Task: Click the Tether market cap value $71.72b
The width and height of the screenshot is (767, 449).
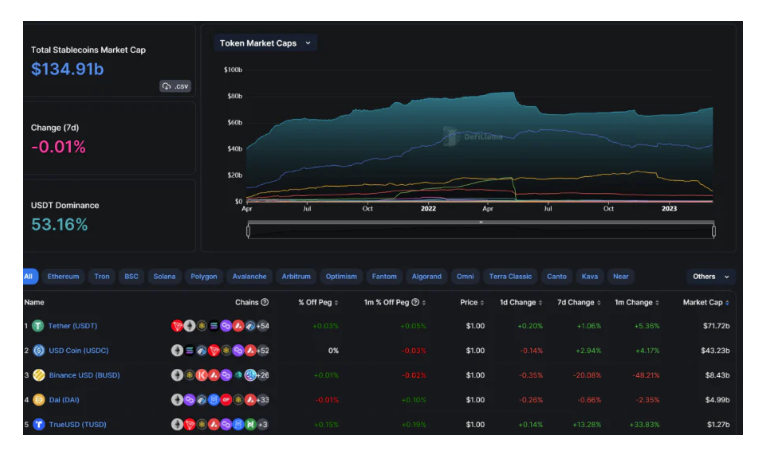Action: [x=716, y=326]
